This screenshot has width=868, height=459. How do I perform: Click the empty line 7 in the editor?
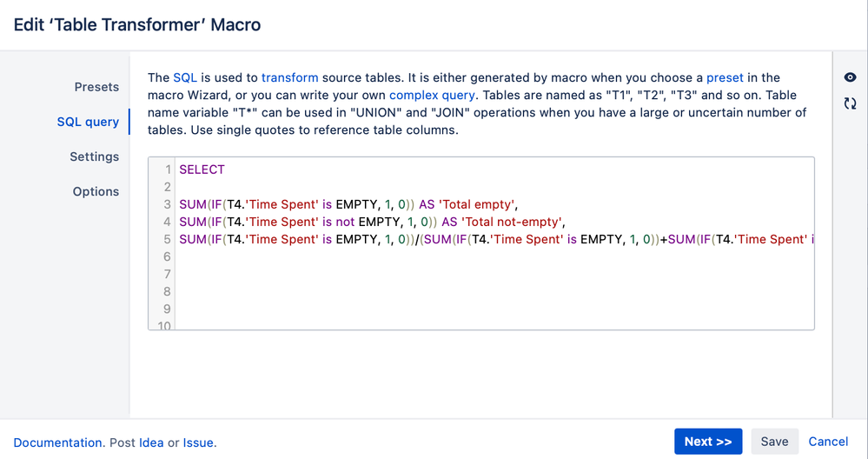[494, 274]
